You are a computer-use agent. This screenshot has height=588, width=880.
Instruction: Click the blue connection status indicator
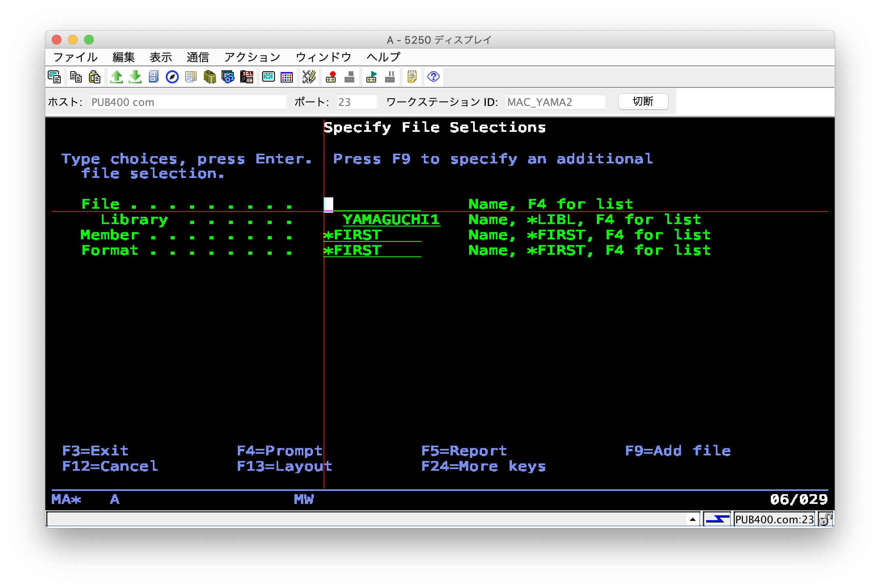pyautogui.click(x=717, y=519)
